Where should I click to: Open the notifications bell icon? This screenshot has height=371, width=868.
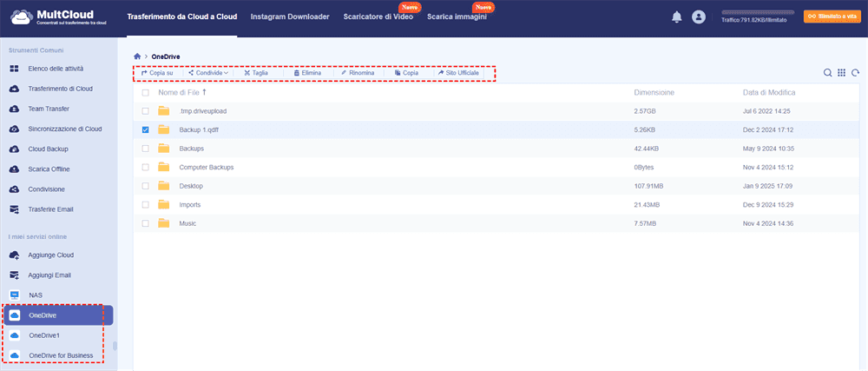click(x=676, y=17)
